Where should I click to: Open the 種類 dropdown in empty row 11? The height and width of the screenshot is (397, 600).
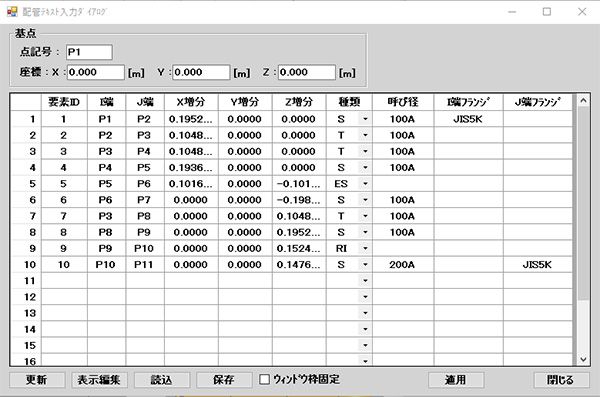pyautogui.click(x=365, y=281)
